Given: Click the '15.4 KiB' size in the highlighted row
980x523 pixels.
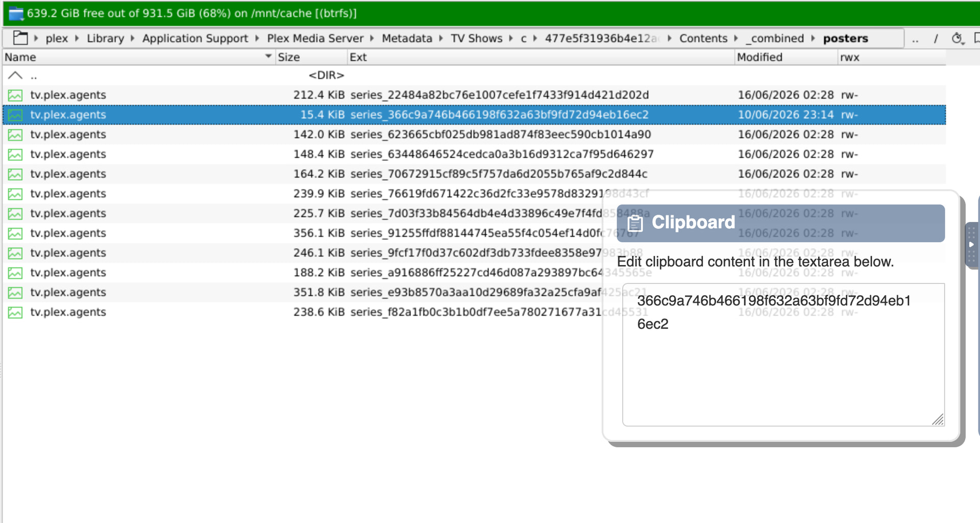Looking at the screenshot, I should coord(322,115).
